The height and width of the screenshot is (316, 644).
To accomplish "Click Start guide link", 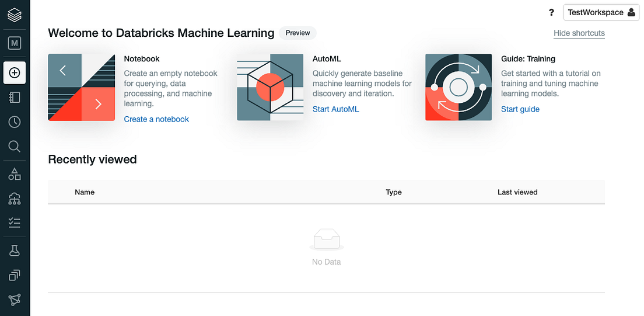I will (x=520, y=109).
